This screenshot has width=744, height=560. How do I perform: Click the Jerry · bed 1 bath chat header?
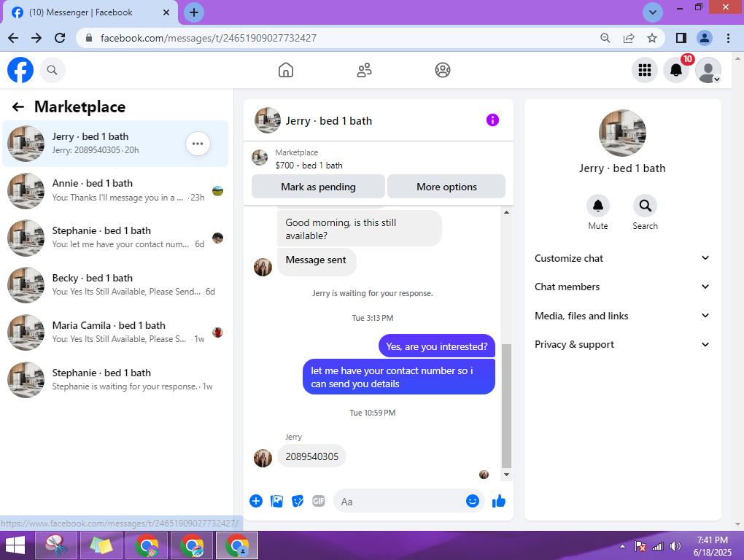coord(329,121)
